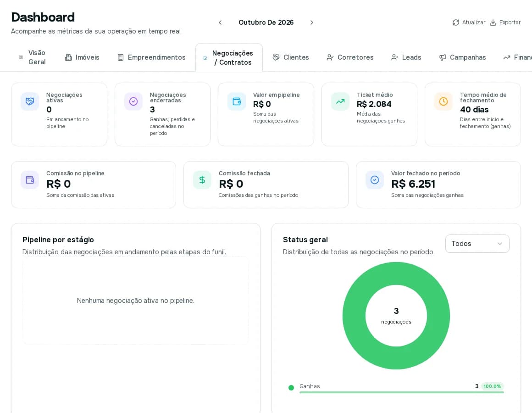Click the R$ 2.084 ticket médio value

coord(374,104)
